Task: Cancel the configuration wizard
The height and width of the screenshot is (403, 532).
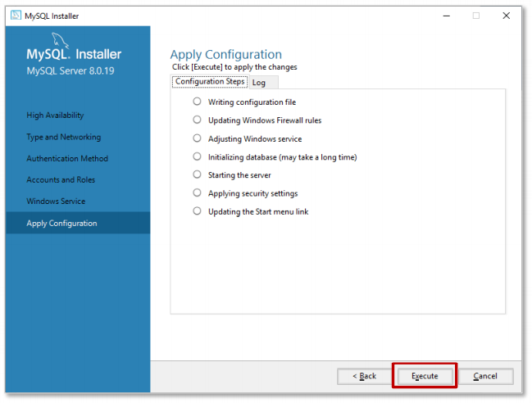Action: 485,376
